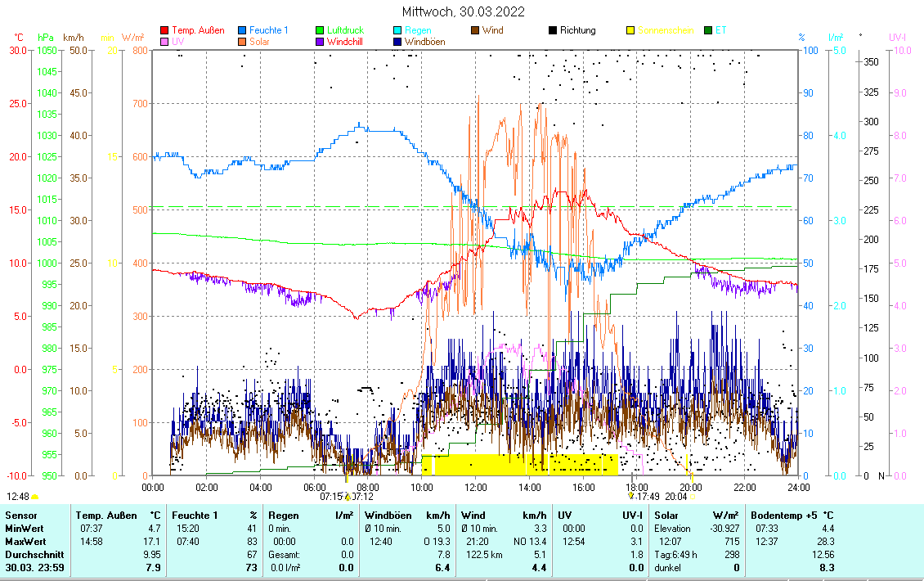This screenshot has height=581, width=924.
Task: Click the dark green ET legend square
Action: [x=709, y=30]
